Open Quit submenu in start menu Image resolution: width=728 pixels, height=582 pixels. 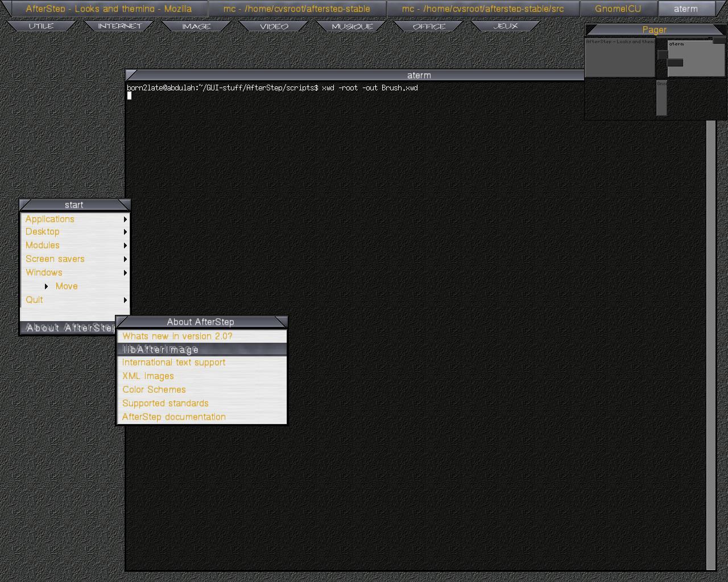coord(75,300)
